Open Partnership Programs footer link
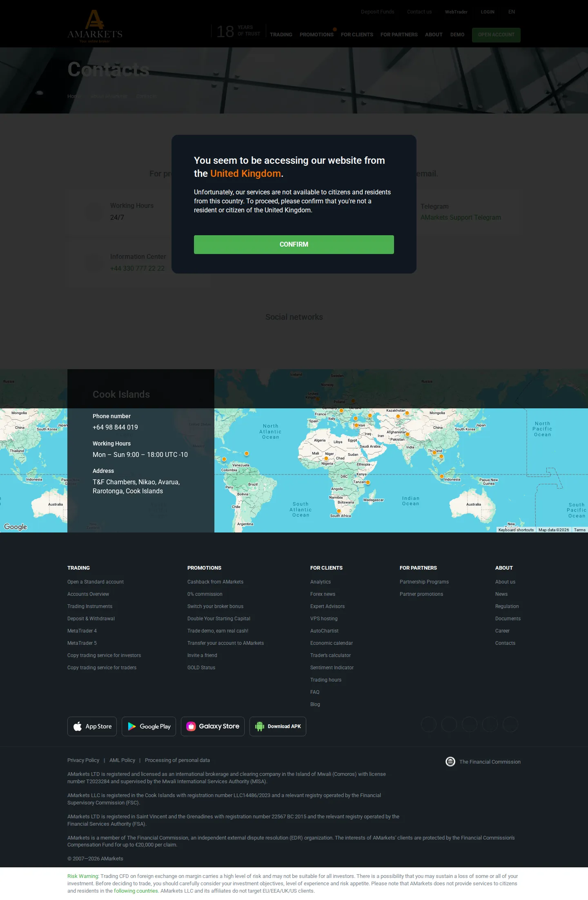588x900 pixels. tap(424, 582)
